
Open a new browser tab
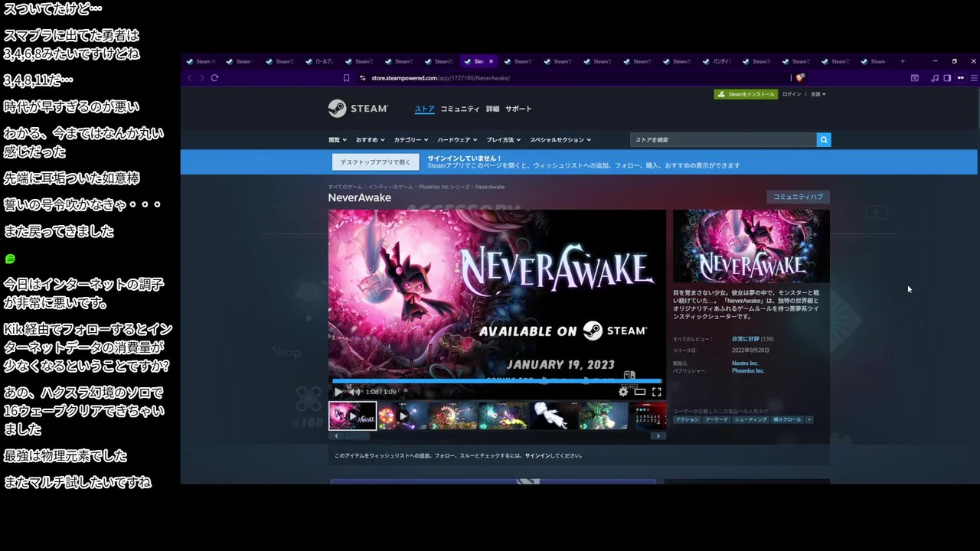903,61
